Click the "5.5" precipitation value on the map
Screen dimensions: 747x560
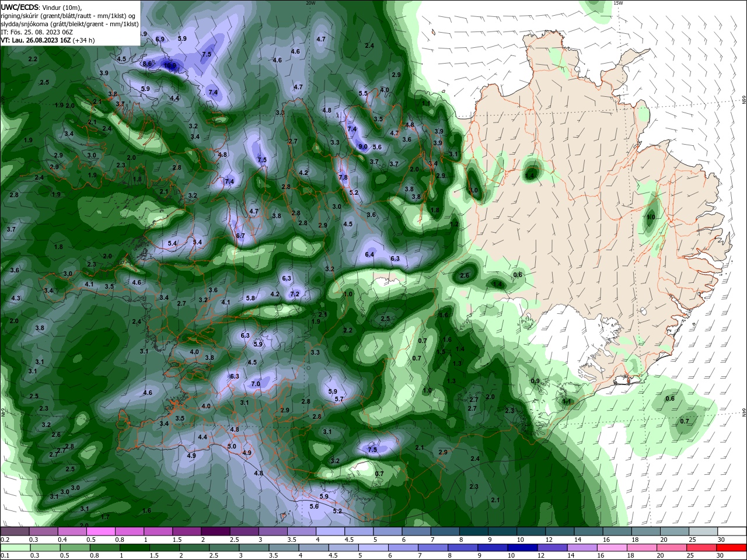pos(363,93)
